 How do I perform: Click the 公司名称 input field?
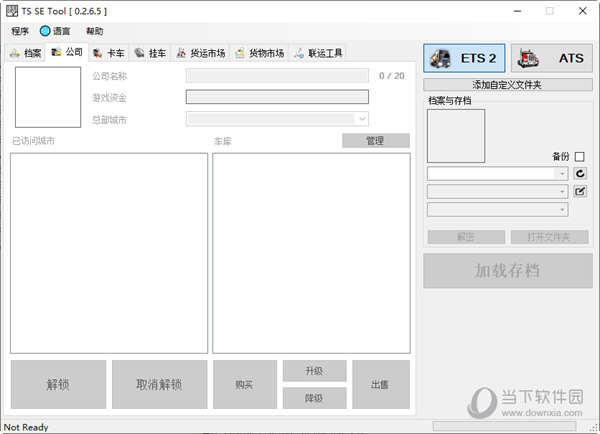point(277,76)
